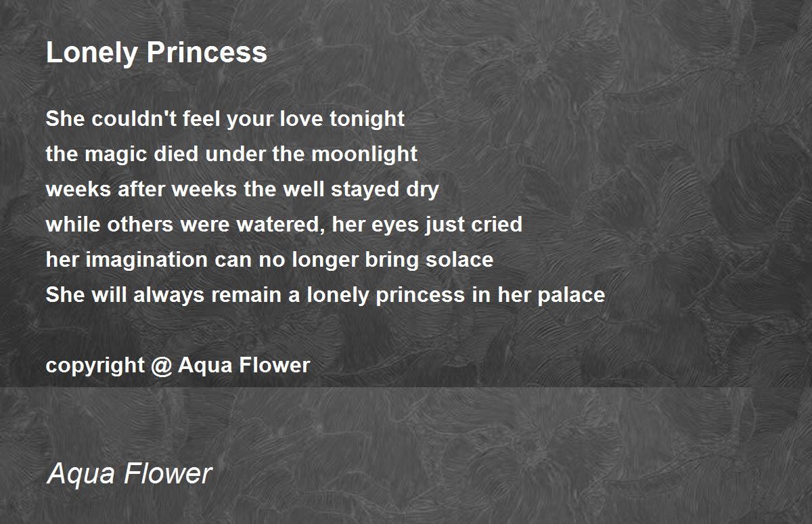The width and height of the screenshot is (812, 524).
Task: Click the line "her imagination can no longer bring solace"
Action: click(269, 260)
